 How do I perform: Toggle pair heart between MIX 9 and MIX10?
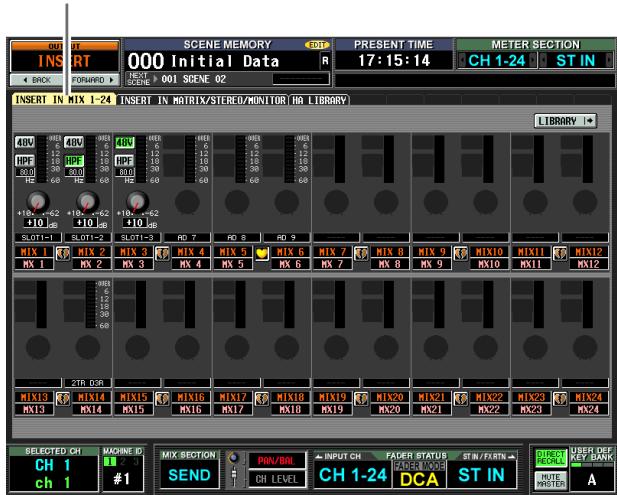tap(460, 253)
